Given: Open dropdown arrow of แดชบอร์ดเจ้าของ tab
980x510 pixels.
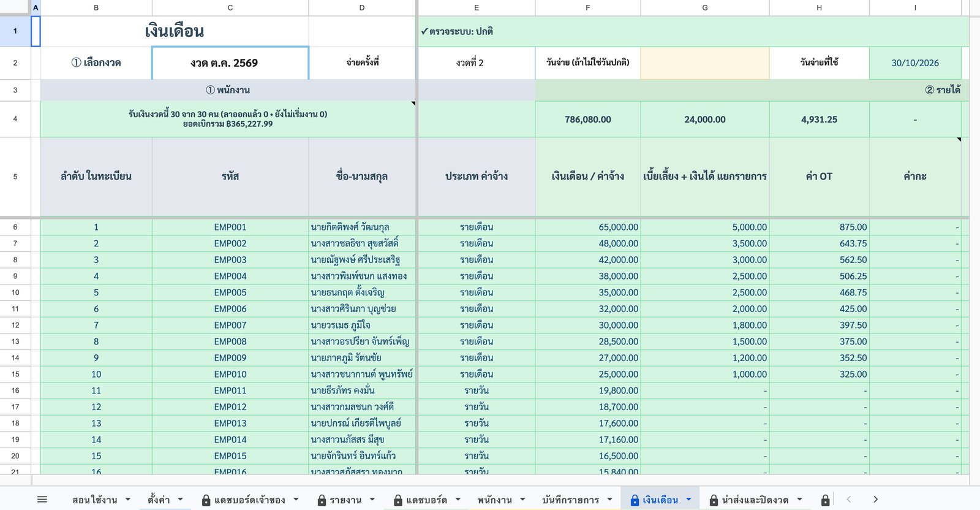Looking at the screenshot, I should click(x=296, y=500).
